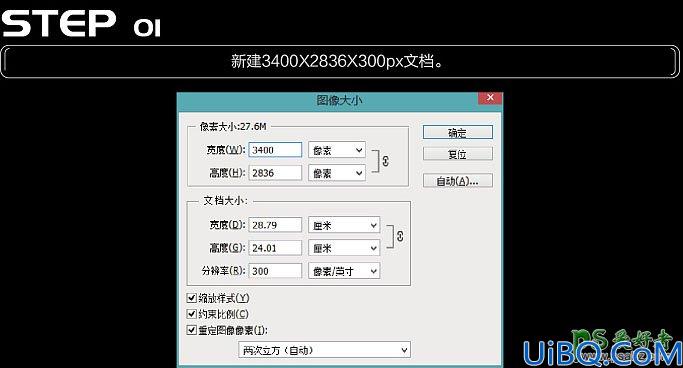Toggle the 重定图像像素(I) checkbox

191,330
